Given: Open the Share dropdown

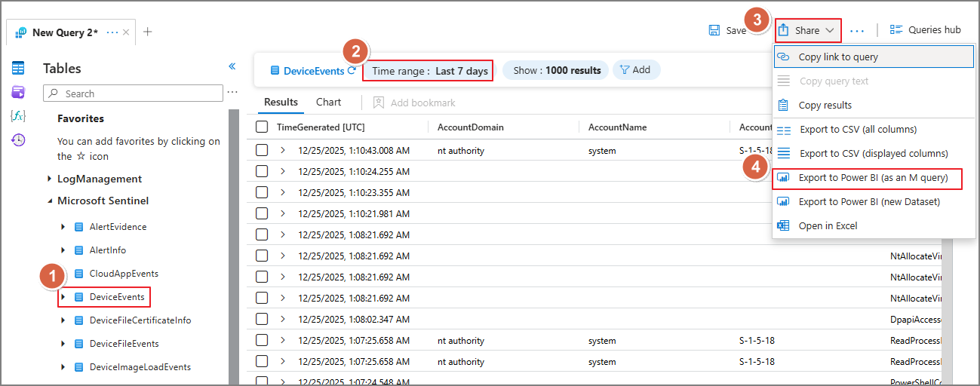Looking at the screenshot, I should [x=808, y=30].
